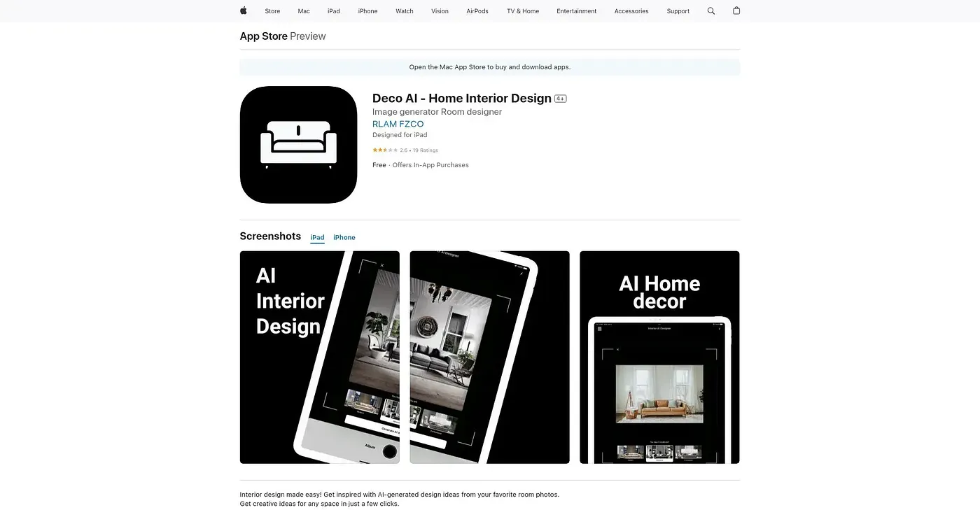The image size is (980, 510).
Task: Open TV & Home in navigation
Action: 523,11
